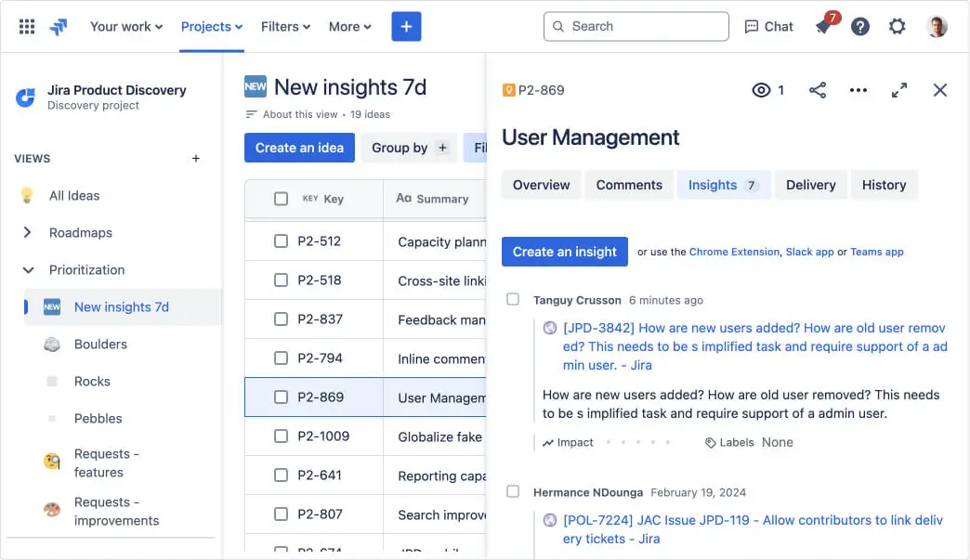This screenshot has width=970, height=560.
Task: Select Hermance NDounga insight checkbox
Action: (x=513, y=491)
